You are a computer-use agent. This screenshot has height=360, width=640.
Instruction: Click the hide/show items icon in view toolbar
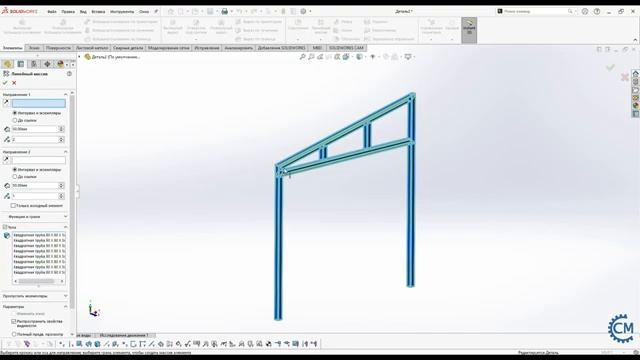372,57
